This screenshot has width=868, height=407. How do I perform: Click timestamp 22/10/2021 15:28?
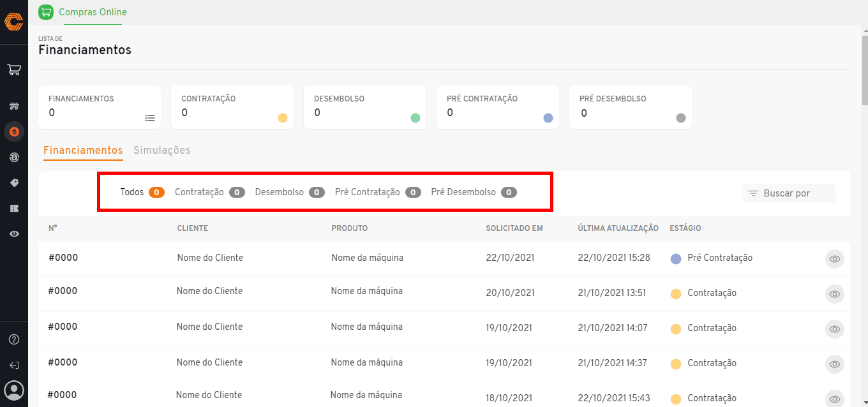[614, 258]
